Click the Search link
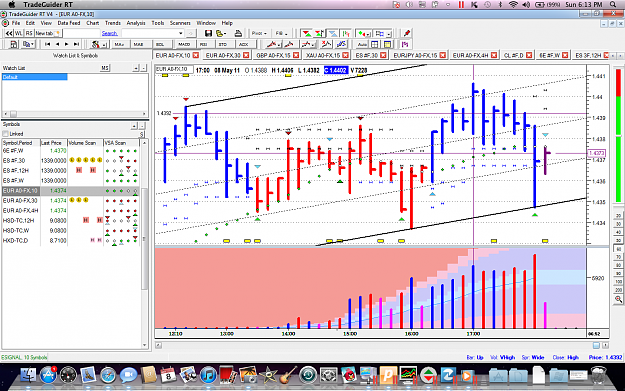The width and height of the screenshot is (625, 391). pyautogui.click(x=110, y=33)
